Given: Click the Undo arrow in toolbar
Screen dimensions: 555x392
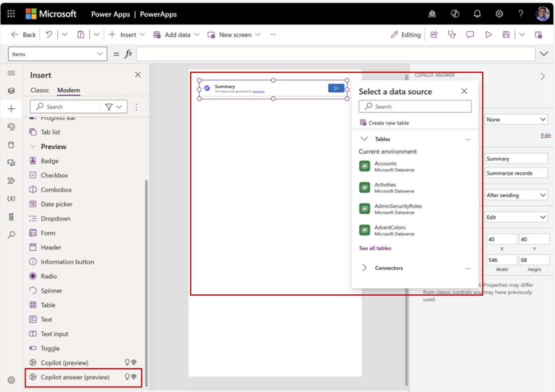Looking at the screenshot, I should tap(49, 34).
